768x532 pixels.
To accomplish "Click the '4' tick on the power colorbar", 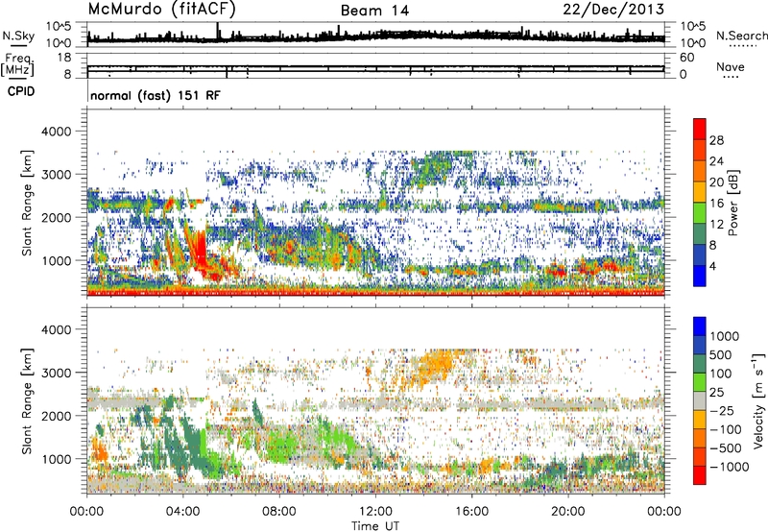I will pyautogui.click(x=712, y=266).
